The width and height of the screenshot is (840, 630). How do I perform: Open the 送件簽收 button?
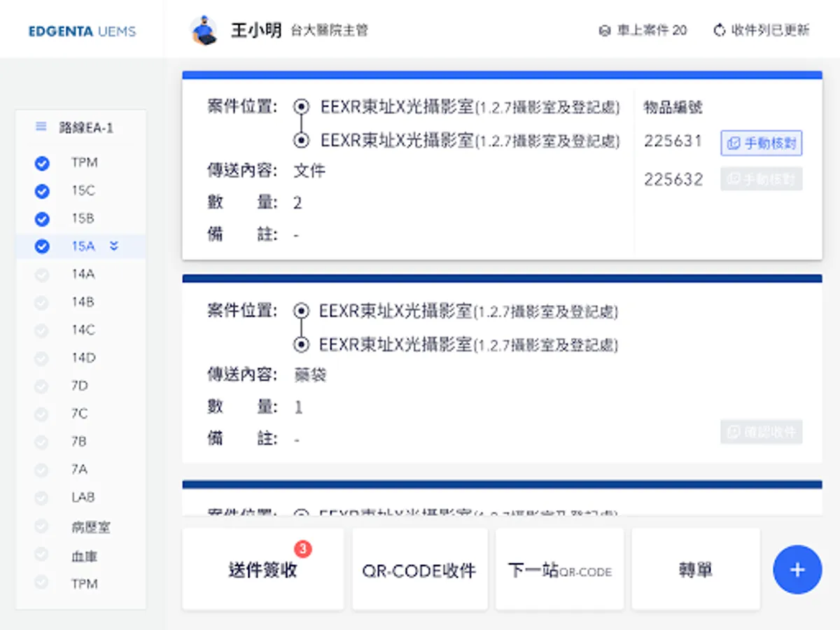(x=263, y=570)
